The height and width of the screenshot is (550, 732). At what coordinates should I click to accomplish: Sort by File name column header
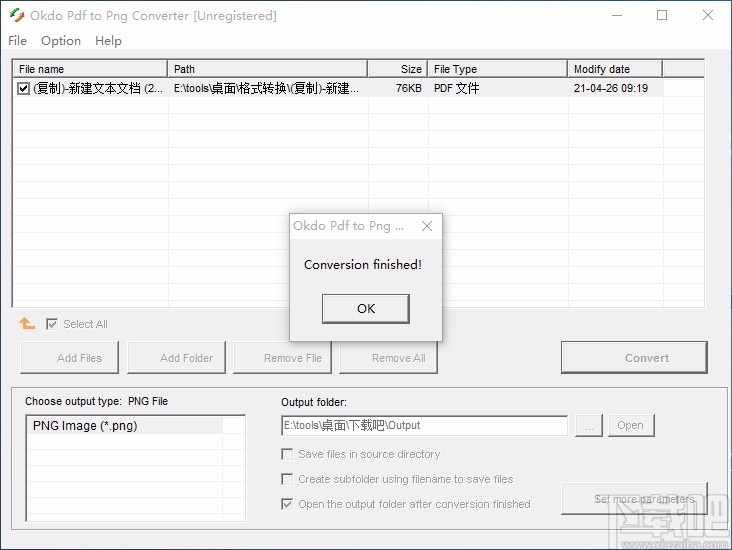(90, 69)
